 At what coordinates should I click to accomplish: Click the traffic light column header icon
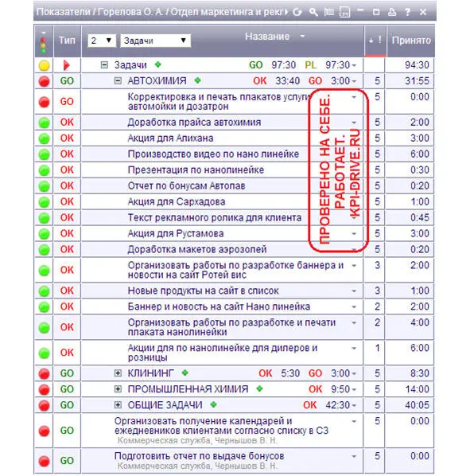[x=44, y=42]
